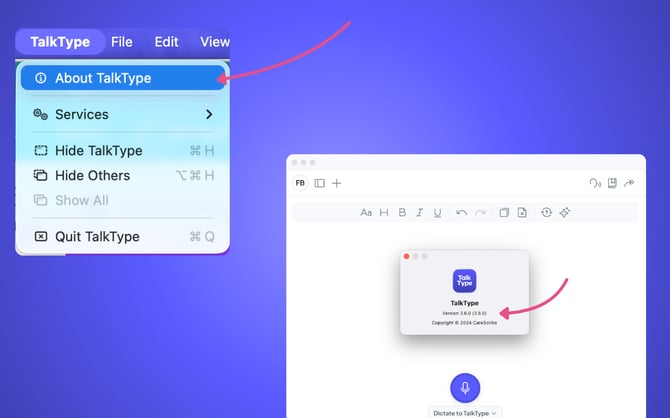Click the info icon beside About TalkType
This screenshot has width=670, height=418.
coord(41,78)
